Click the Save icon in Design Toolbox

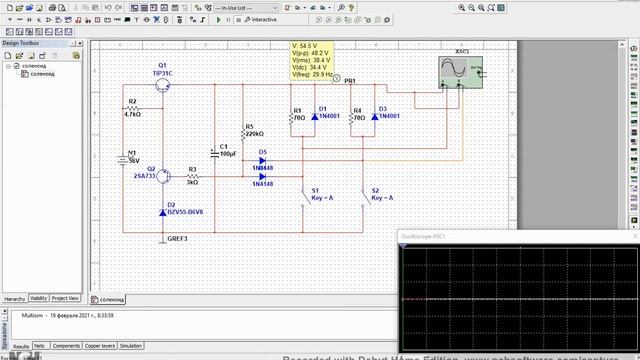point(31,56)
